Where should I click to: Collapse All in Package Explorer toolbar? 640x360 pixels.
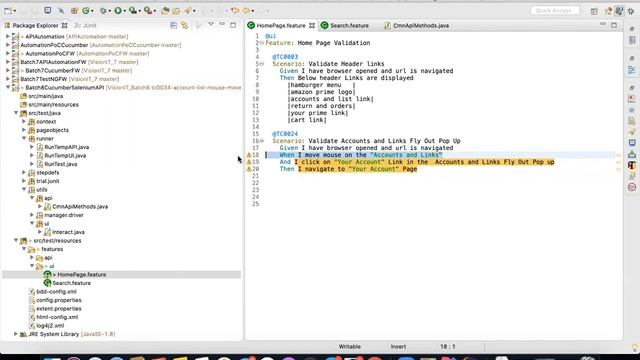[x=173, y=25]
